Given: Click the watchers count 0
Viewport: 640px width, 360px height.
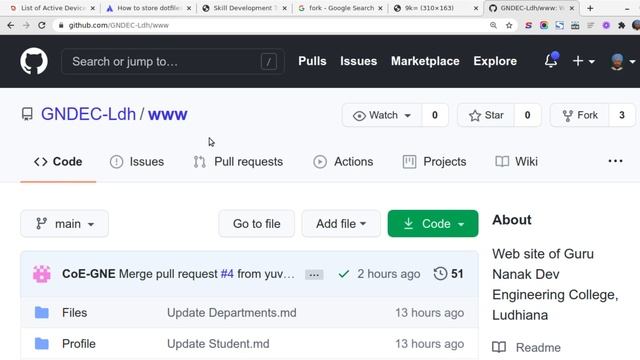Looking at the screenshot, I should point(435,115).
